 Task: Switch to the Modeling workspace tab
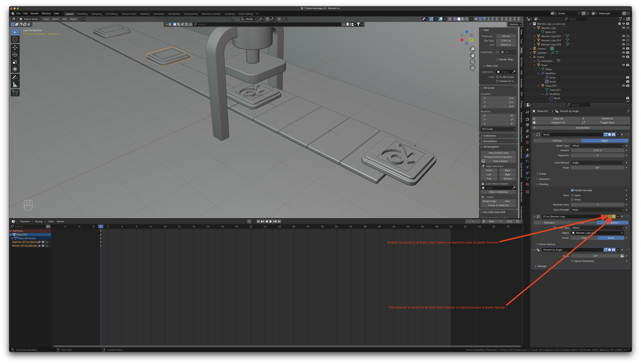(82, 14)
